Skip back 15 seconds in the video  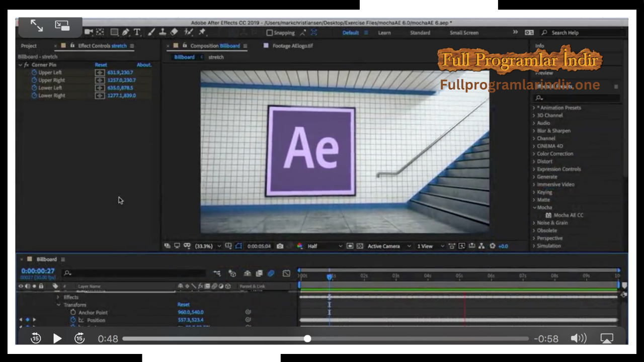(x=35, y=338)
